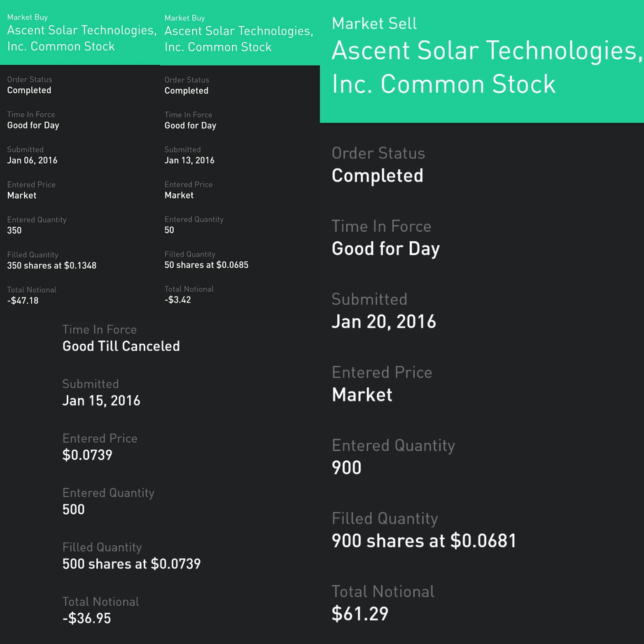Click the entered quantity value 350
The height and width of the screenshot is (644, 644).
[x=14, y=231]
